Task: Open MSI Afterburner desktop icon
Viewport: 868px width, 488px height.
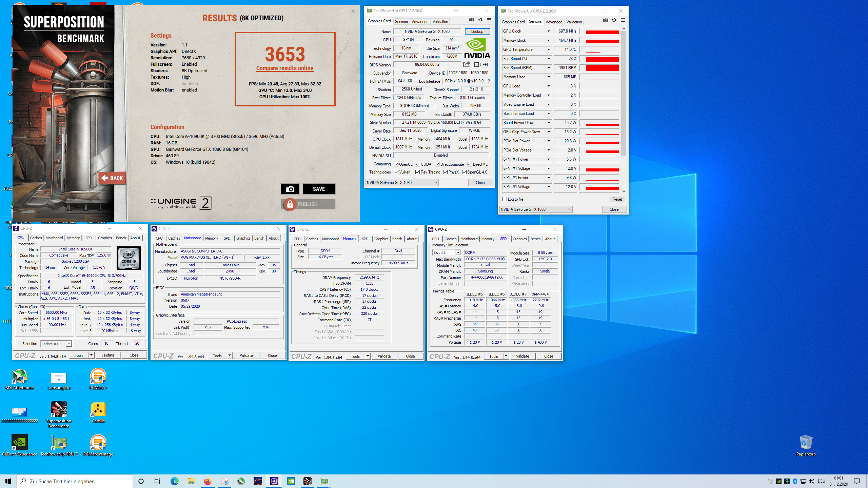Action: click(20, 379)
